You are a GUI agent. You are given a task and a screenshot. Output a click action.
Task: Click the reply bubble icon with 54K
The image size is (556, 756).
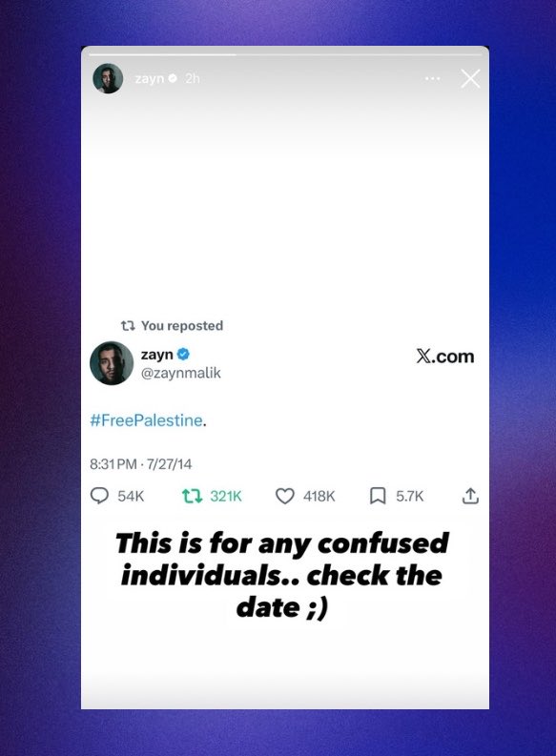click(x=99, y=496)
